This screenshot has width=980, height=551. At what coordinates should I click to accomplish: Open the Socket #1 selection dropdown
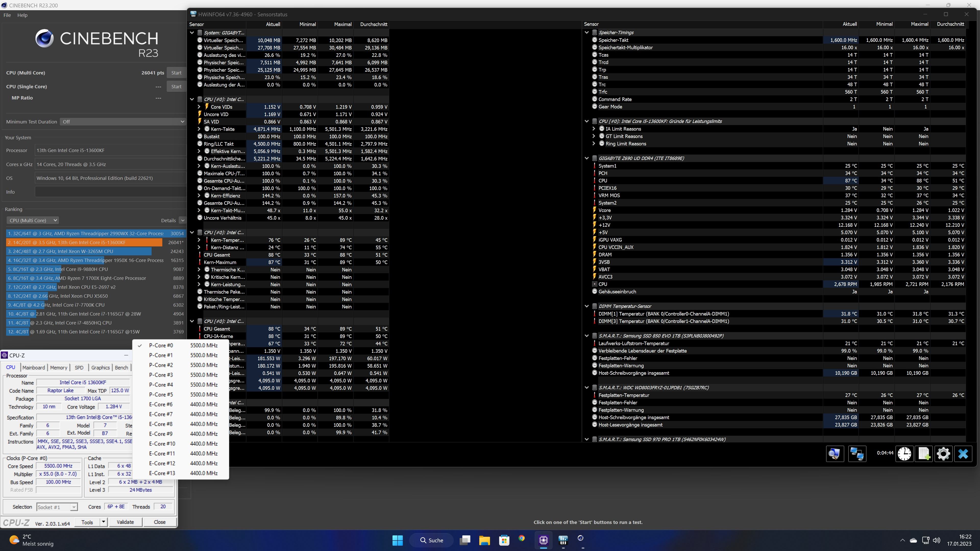57,507
